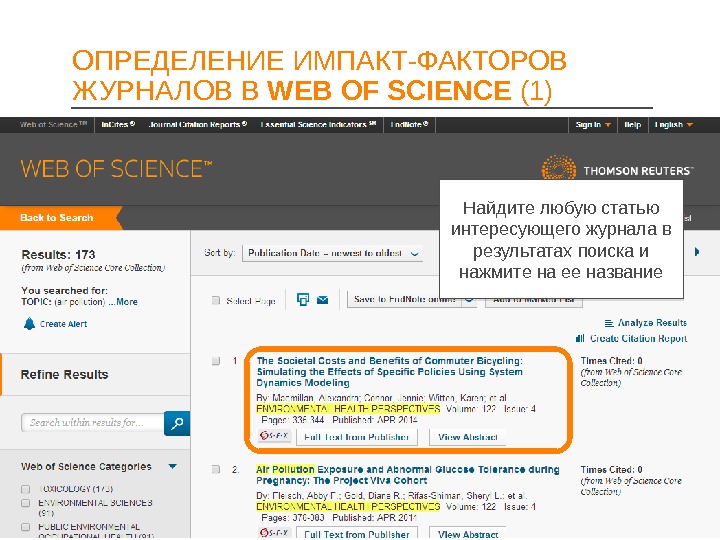
Task: Open the Help link
Action: point(632,125)
